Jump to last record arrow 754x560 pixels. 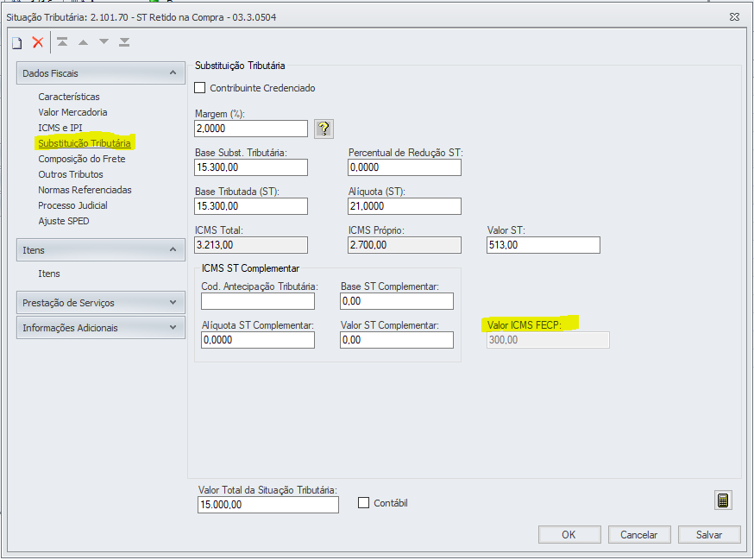tap(124, 42)
